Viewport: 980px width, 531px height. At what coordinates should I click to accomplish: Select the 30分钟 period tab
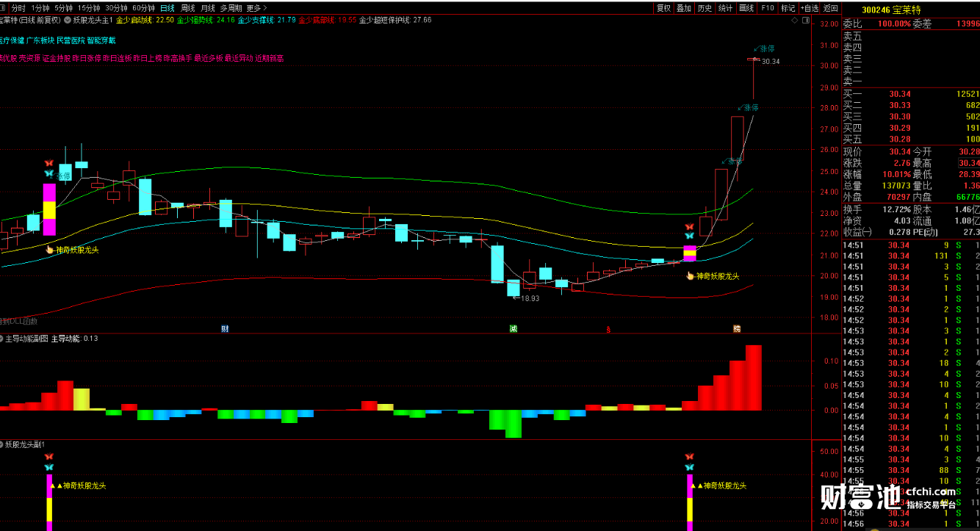116,8
